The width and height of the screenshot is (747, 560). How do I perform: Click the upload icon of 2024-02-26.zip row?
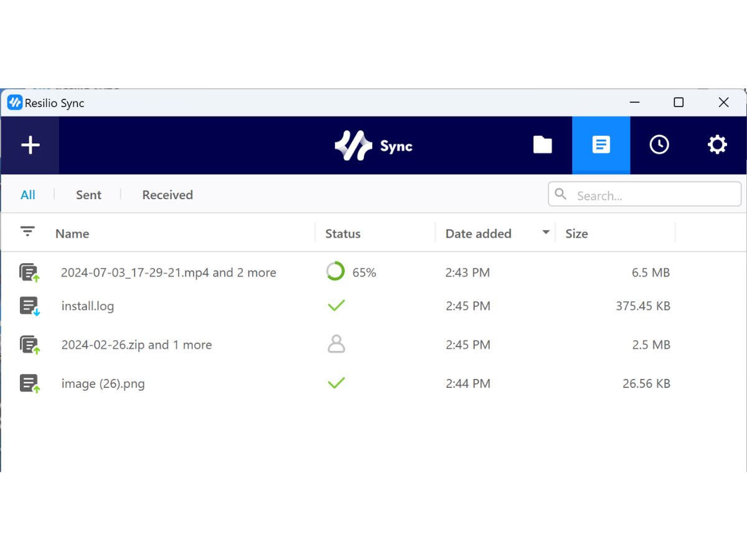29,345
